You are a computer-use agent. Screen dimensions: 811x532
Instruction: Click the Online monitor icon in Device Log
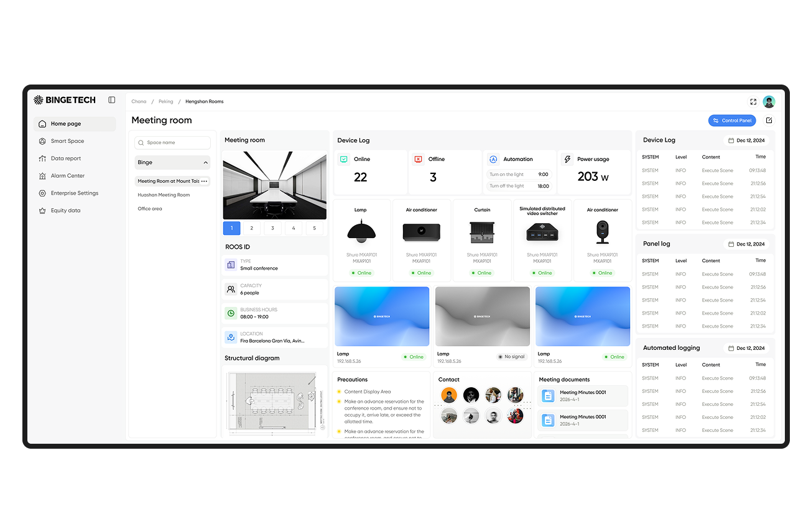344,159
